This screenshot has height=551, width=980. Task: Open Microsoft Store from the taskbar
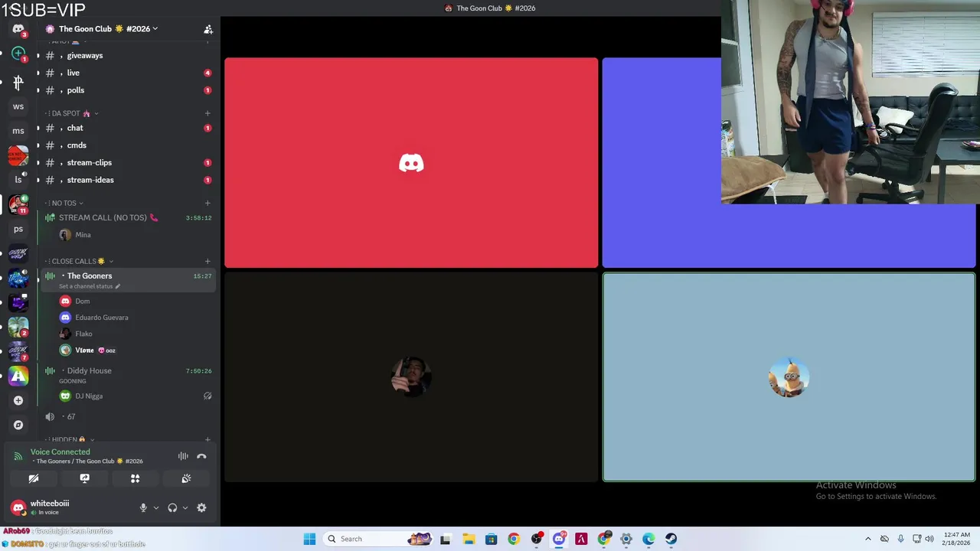point(491,539)
